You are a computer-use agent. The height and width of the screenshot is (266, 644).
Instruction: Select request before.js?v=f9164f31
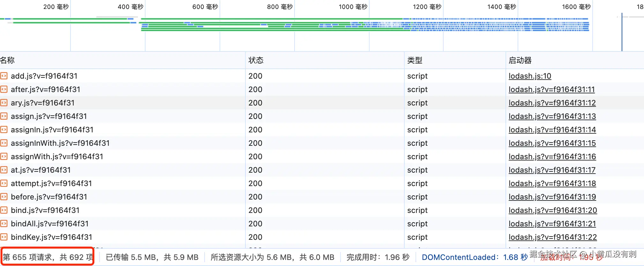pyautogui.click(x=49, y=197)
